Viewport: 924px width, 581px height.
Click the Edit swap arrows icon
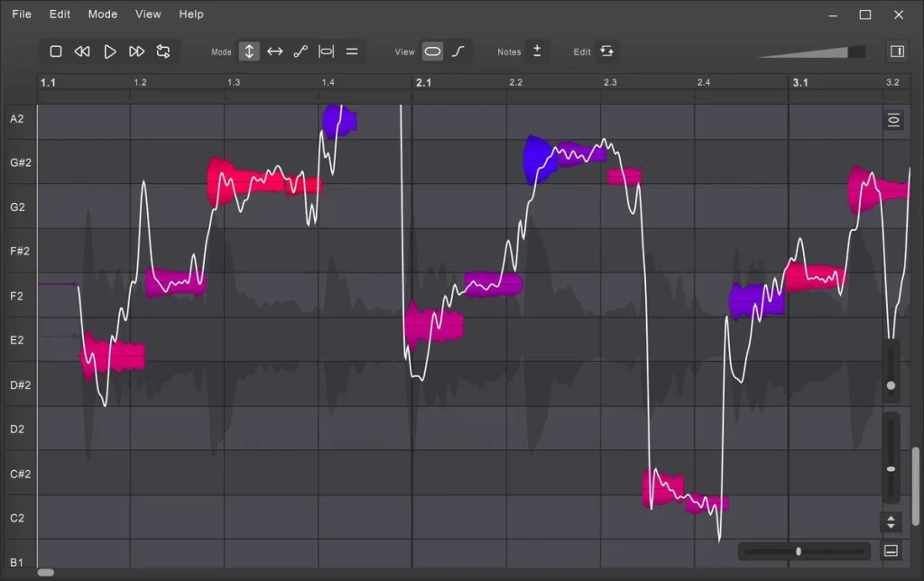[607, 51]
